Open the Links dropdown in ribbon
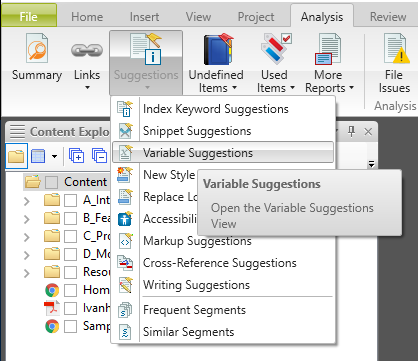 pyautogui.click(x=87, y=62)
